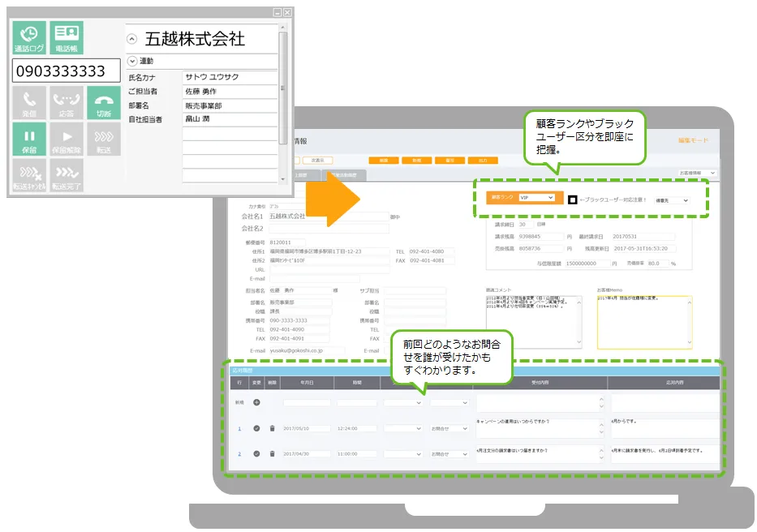757x532 pixels.
Task: Click the phone popup vertical scrollbar
Action: 283,87
